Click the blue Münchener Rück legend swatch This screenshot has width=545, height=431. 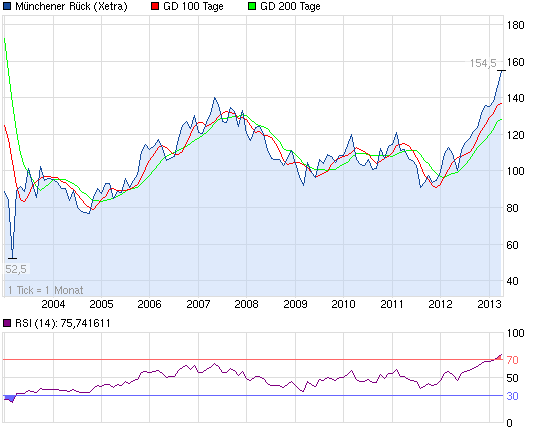click(x=7, y=6)
